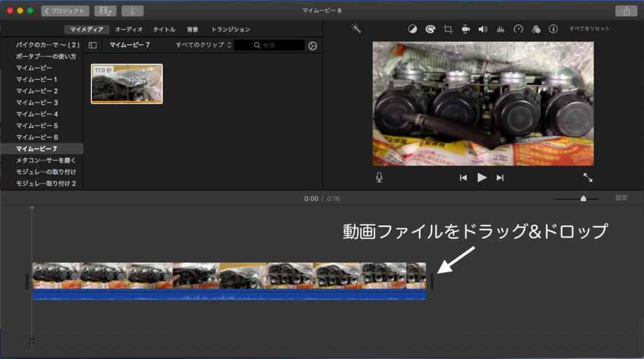Open the color correction palette
The image size is (644, 359).
click(x=430, y=29)
